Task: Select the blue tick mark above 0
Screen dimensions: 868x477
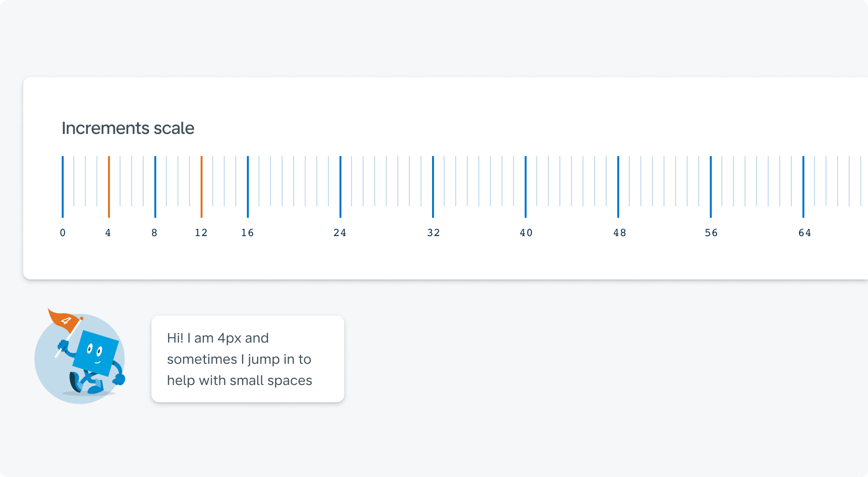Action: point(63,187)
